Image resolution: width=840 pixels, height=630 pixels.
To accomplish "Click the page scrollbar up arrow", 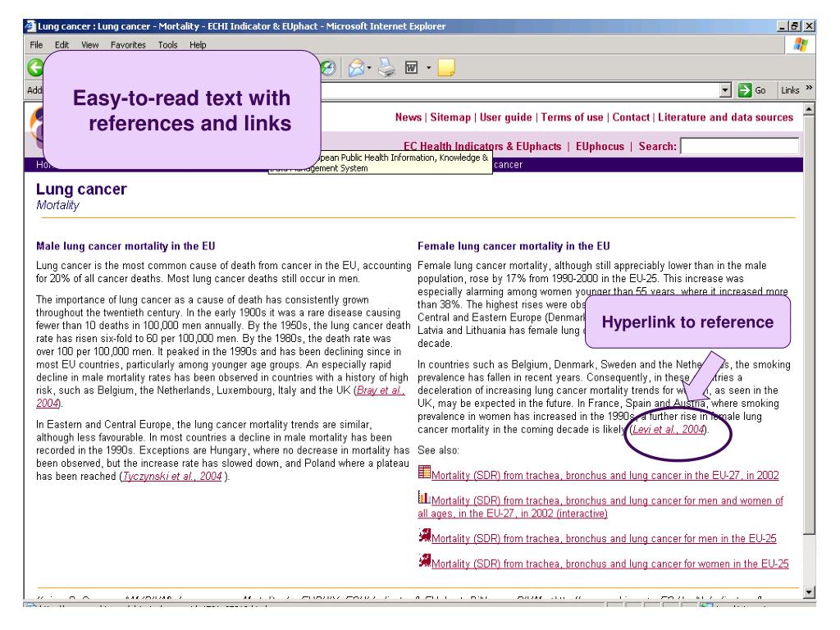I will tap(810, 109).
